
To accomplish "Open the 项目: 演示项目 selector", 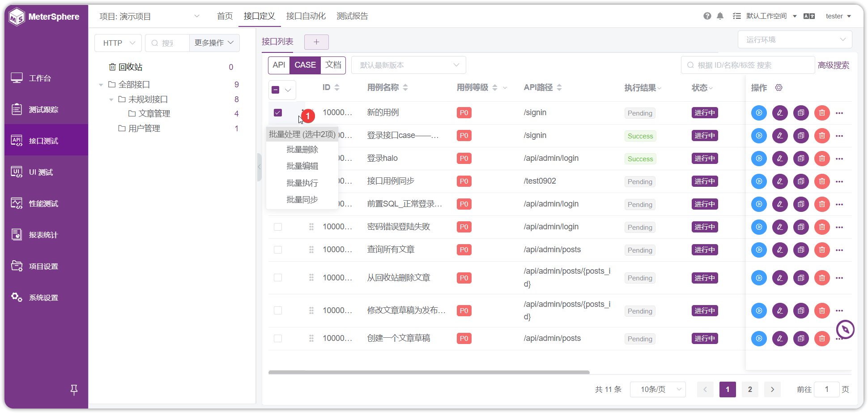I will tap(149, 16).
